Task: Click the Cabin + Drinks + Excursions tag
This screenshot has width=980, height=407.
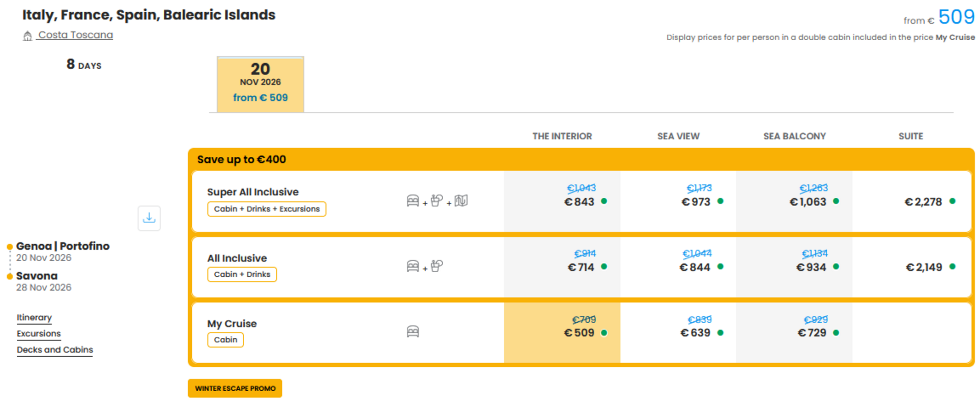Action: point(267,209)
